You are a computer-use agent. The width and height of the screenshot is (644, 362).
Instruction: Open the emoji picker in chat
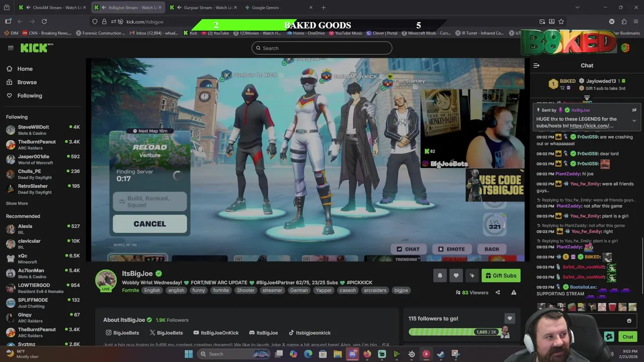(x=629, y=321)
